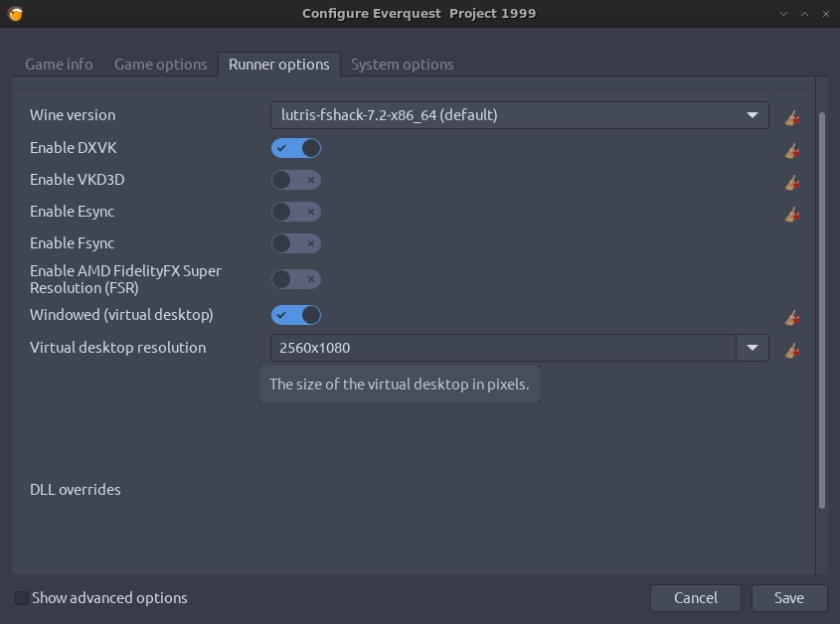
Task: Click the Lutris icon in the title bar
Action: [15, 13]
